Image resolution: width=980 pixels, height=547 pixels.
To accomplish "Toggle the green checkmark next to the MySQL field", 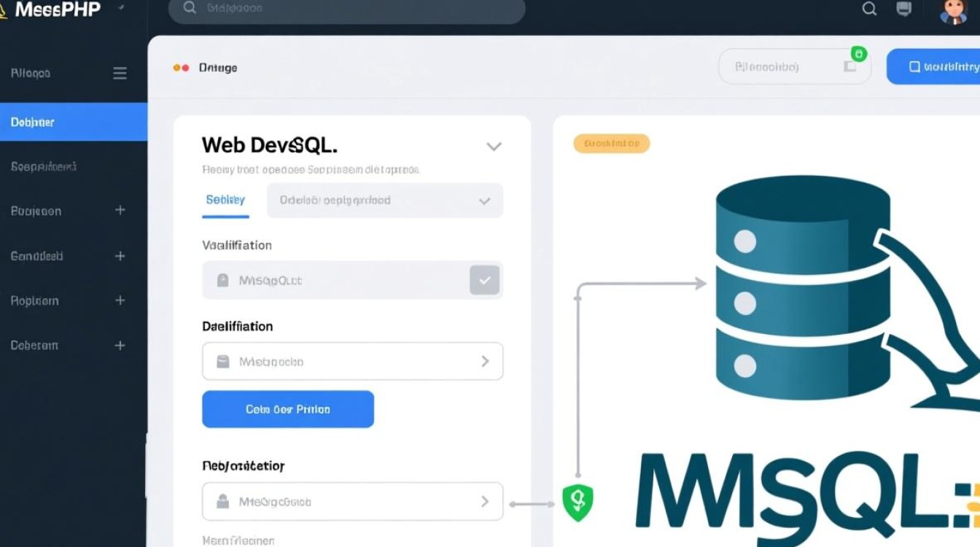I will (x=484, y=279).
